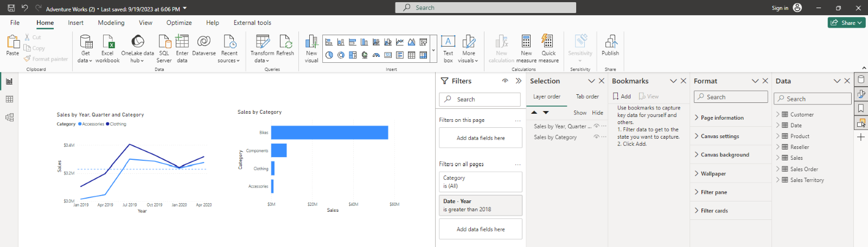Screen dimensions: 868x247
Task: Click Enter data button
Action: coord(182,49)
